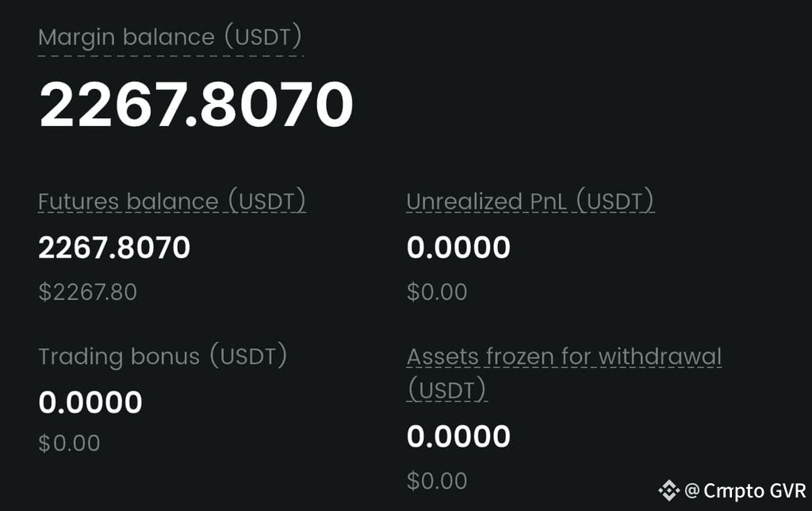Click the (USDT) line of frozen assets label
The width and height of the screenshot is (812, 511).
tap(447, 390)
